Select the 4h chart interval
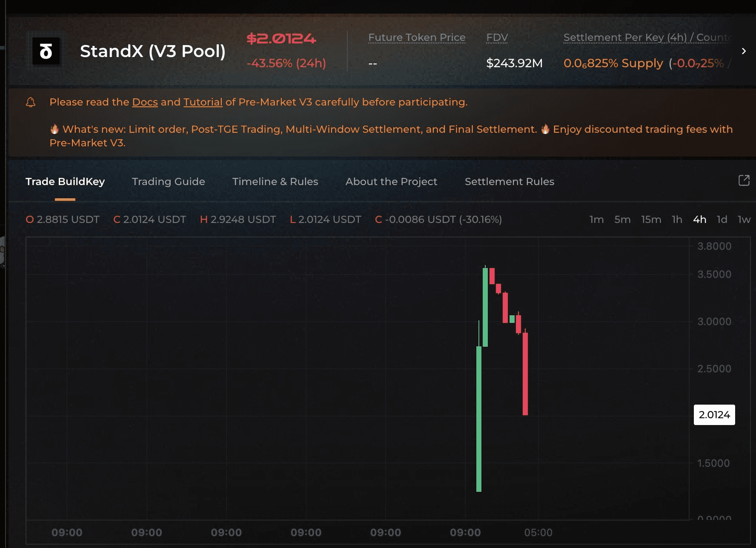The height and width of the screenshot is (548, 756). [x=699, y=220]
